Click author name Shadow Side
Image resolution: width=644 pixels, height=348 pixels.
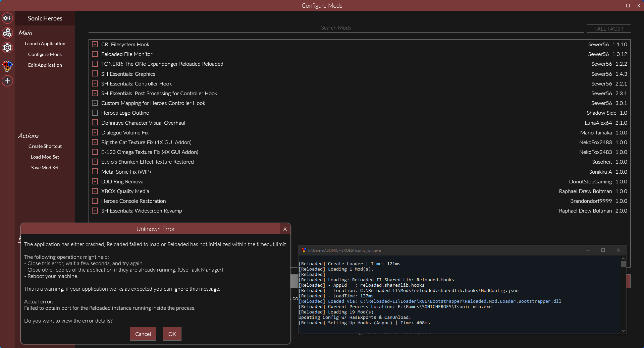pyautogui.click(x=601, y=113)
